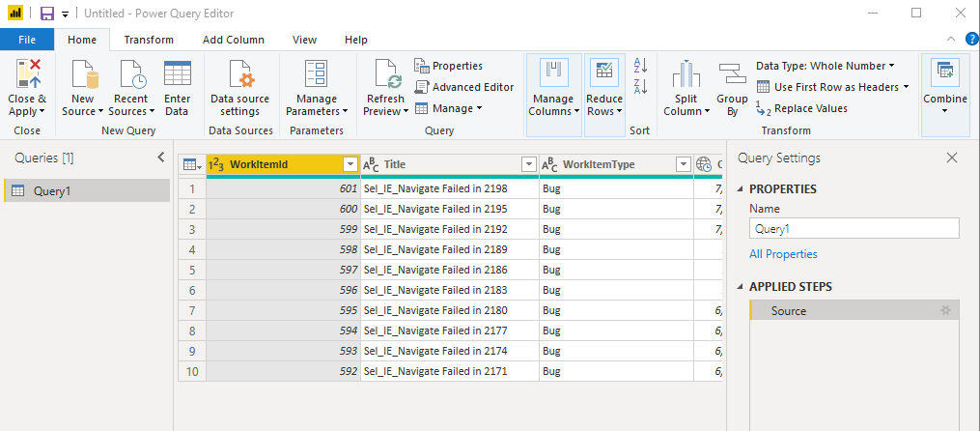Open query Properties
980x431 pixels.
click(x=449, y=66)
